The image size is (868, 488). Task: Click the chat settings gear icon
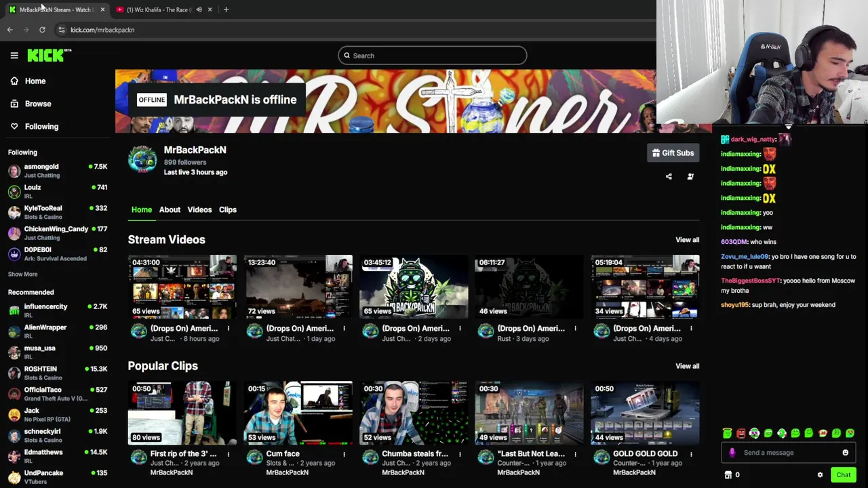click(820, 475)
